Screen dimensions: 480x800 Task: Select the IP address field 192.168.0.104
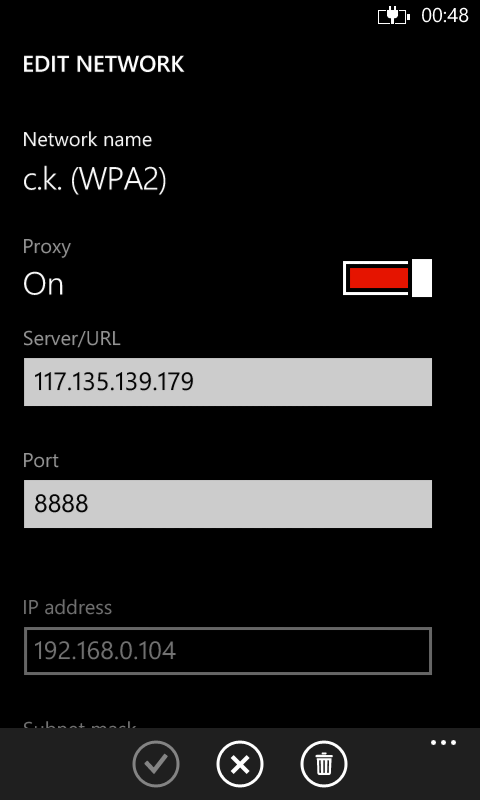(x=228, y=651)
